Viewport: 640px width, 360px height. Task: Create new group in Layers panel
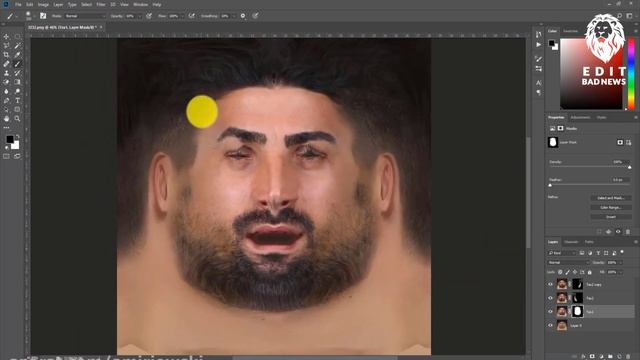tap(610, 356)
